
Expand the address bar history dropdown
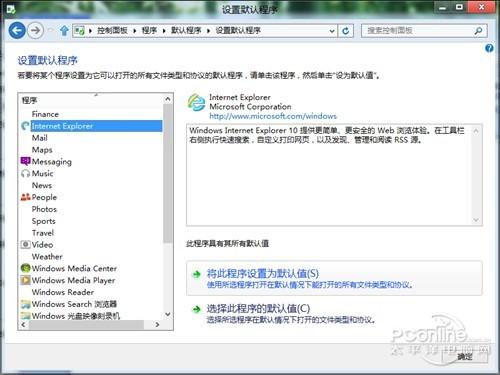[332, 31]
